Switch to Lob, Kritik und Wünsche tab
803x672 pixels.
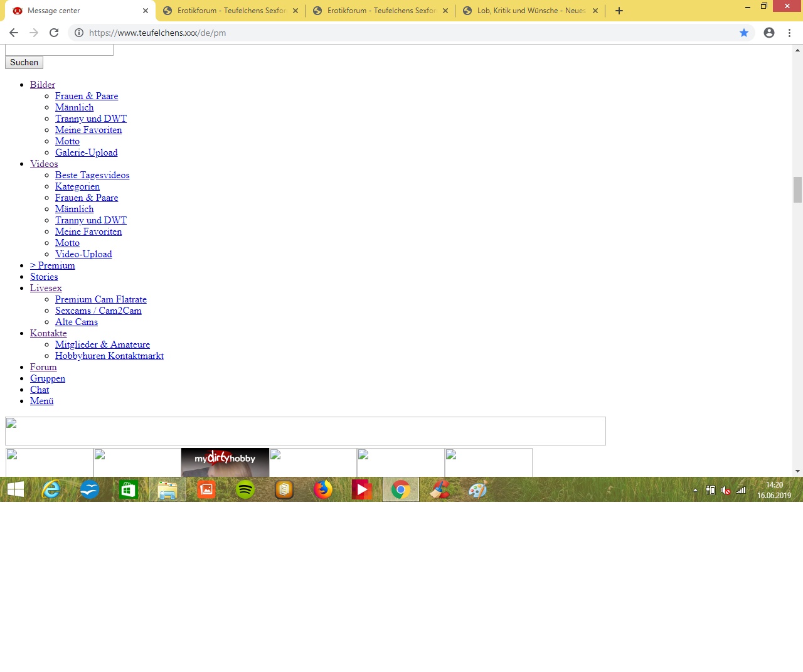click(x=530, y=11)
